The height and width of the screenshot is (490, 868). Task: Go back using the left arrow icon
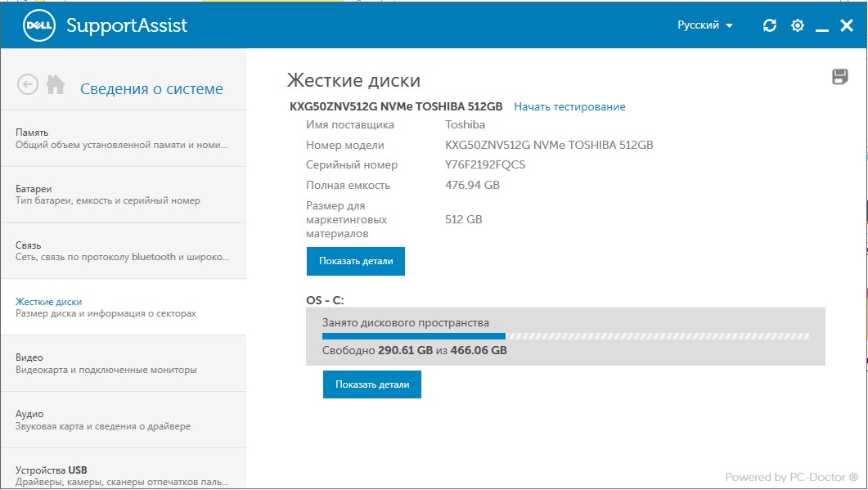point(28,85)
